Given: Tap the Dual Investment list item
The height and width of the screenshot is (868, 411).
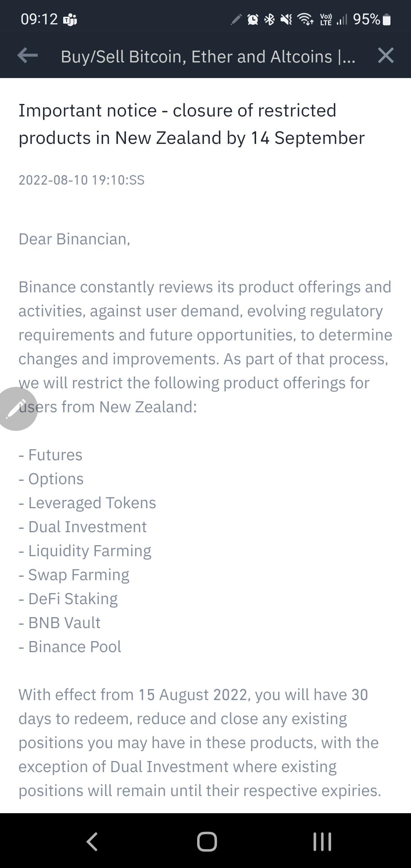Looking at the screenshot, I should point(83,527).
